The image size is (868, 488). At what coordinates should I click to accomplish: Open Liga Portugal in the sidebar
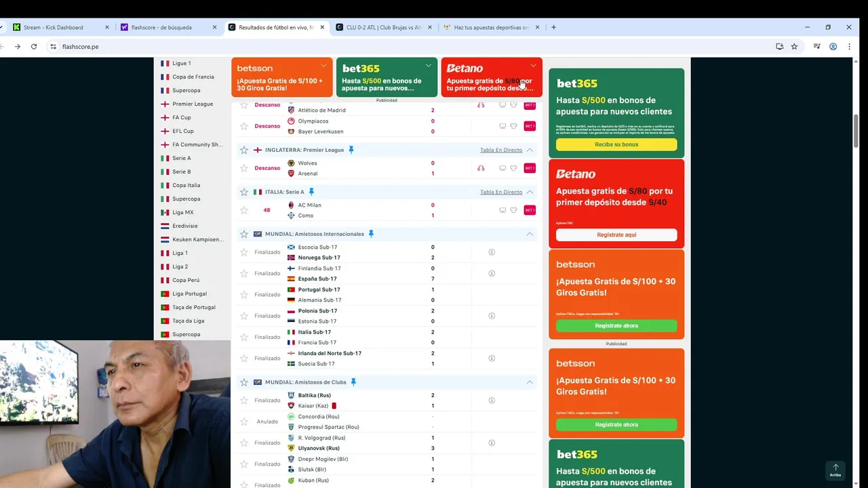click(x=189, y=293)
